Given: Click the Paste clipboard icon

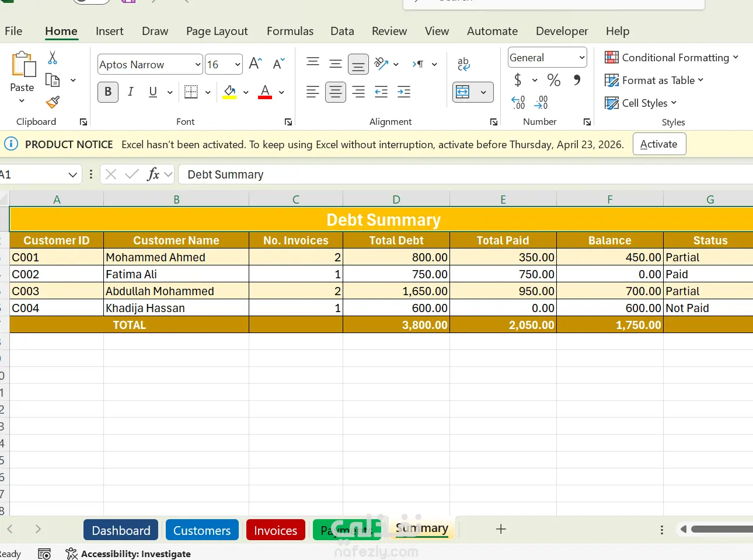Looking at the screenshot, I should coord(23,64).
